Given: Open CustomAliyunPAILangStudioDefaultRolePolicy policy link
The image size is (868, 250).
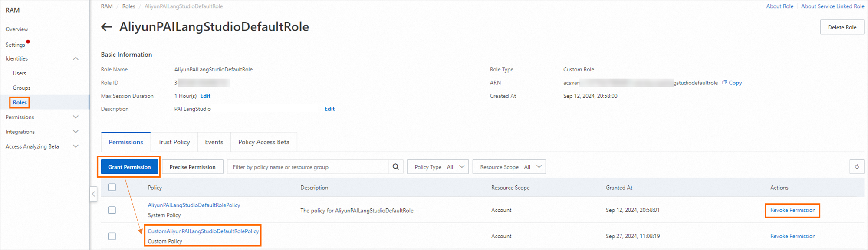Looking at the screenshot, I should 203,231.
